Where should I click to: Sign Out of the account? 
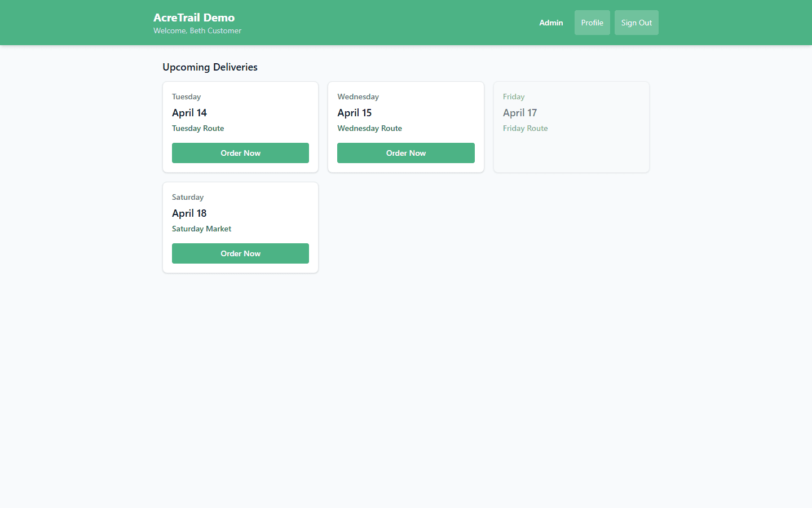coord(637,23)
